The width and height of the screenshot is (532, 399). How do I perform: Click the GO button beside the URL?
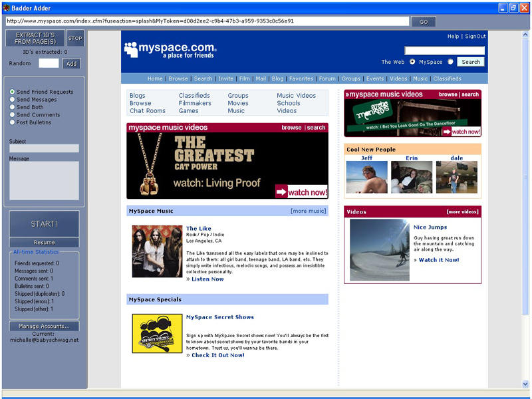click(x=424, y=22)
